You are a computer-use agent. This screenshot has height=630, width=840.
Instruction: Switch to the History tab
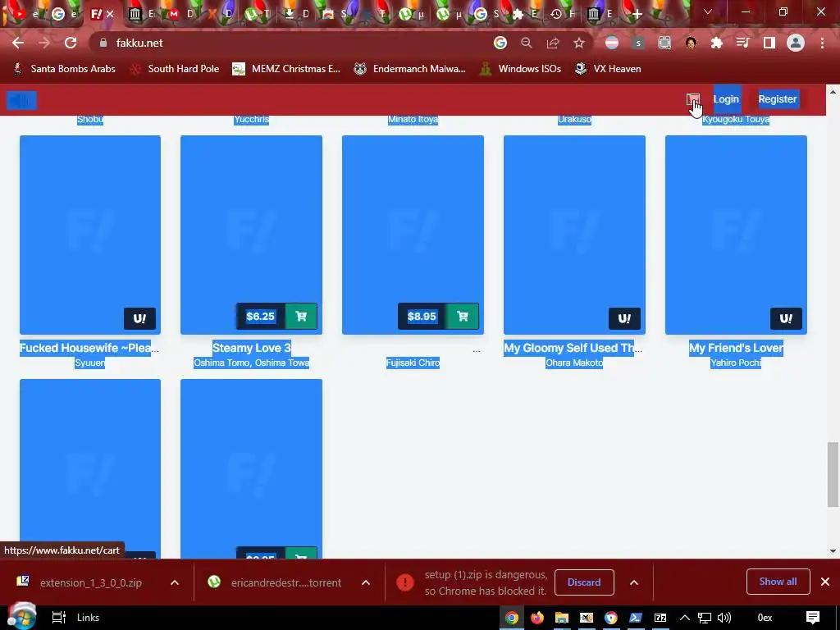(563, 14)
